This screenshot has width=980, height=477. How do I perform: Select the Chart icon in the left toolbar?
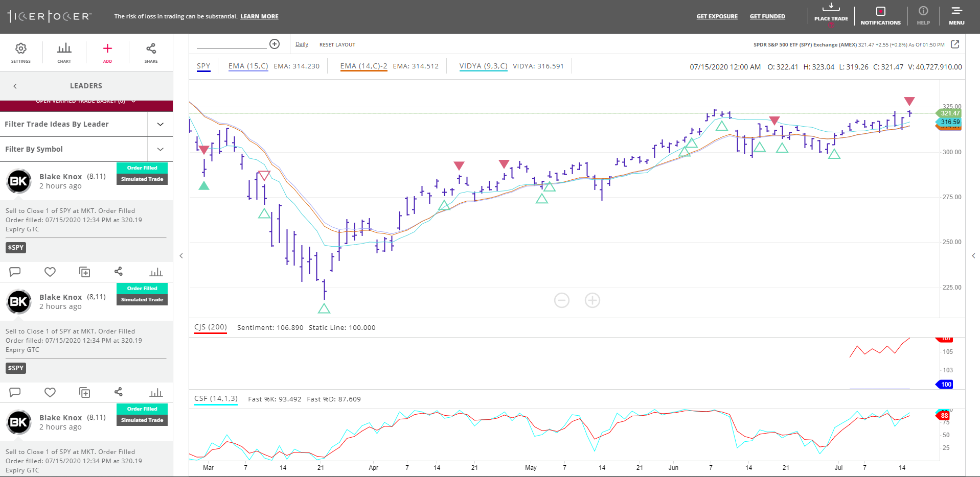pos(64,52)
